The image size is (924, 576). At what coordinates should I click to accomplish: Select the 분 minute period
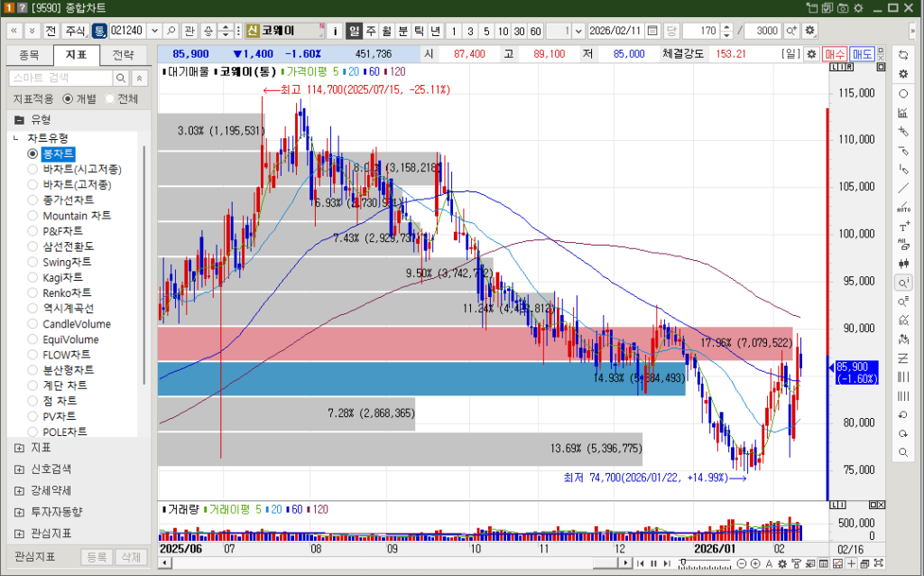[x=402, y=31]
